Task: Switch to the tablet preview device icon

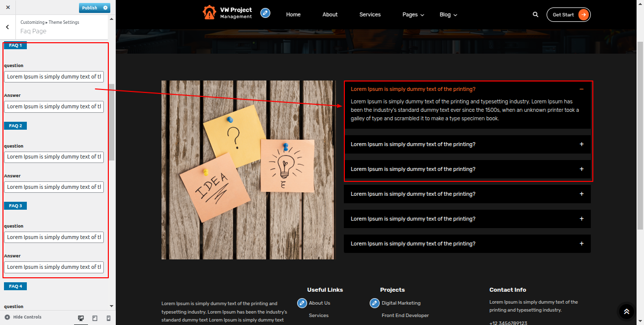Action: (x=95, y=318)
